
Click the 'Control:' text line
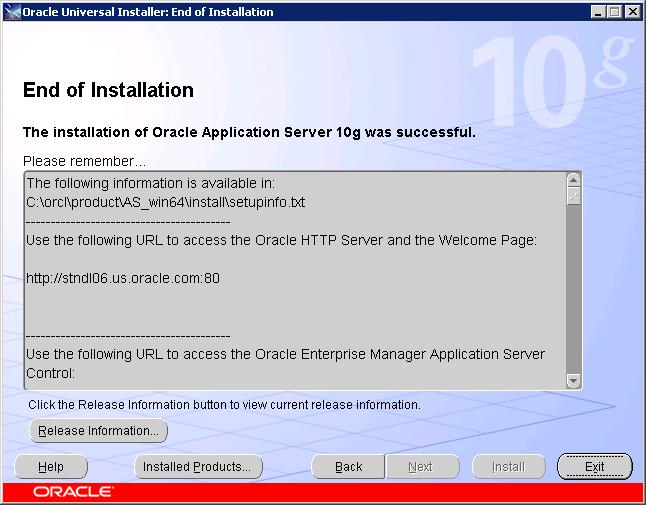click(50, 373)
